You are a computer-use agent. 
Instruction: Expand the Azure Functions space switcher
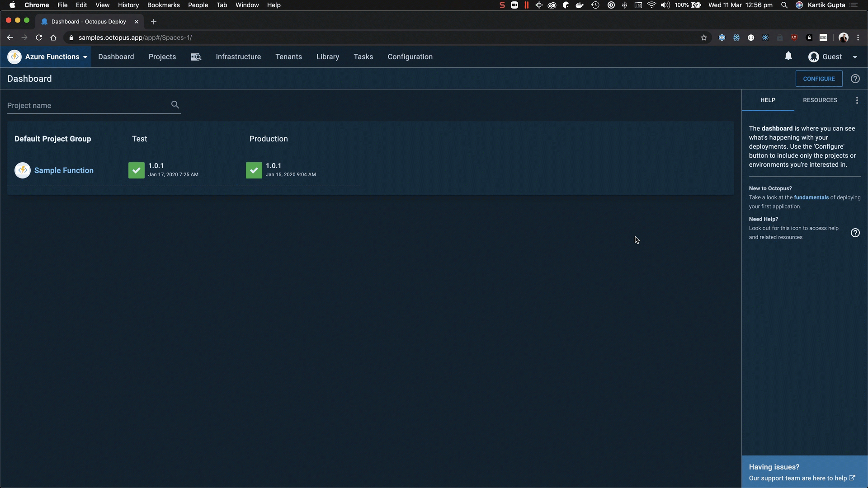[85, 57]
